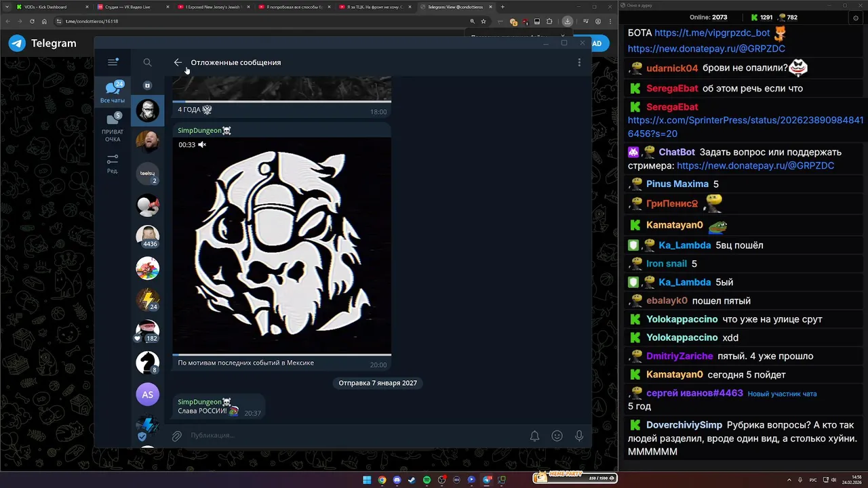
Task: Switch to I Exposed New Jersey's Jewish tab
Action: pos(212,7)
